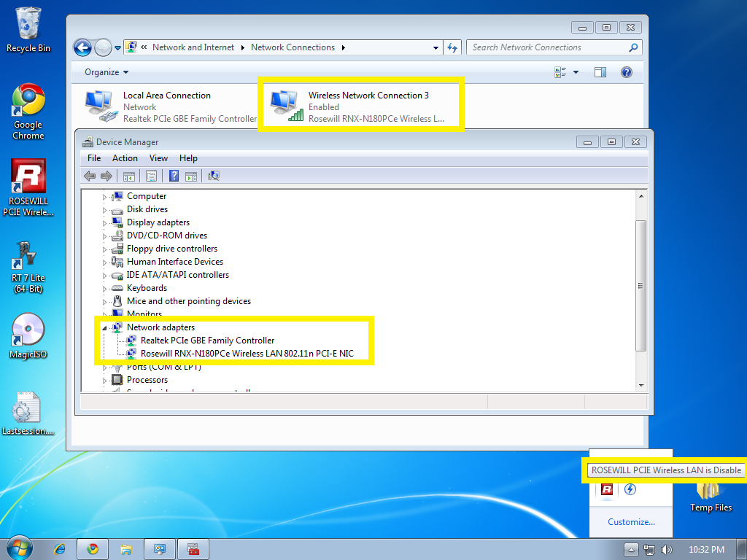Select Mice and other pointing devices

(189, 301)
